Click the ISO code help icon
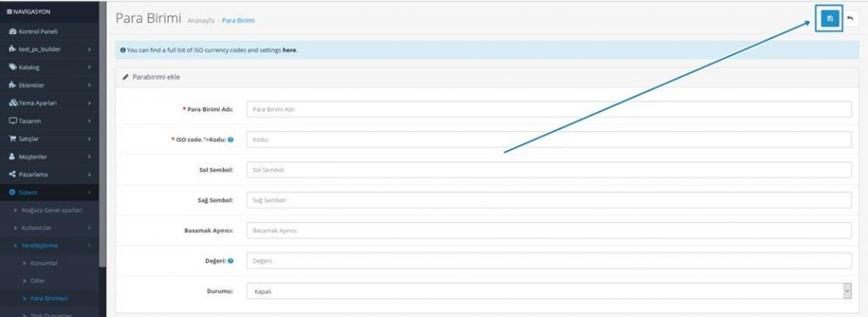The height and width of the screenshot is (317, 868). [231, 139]
